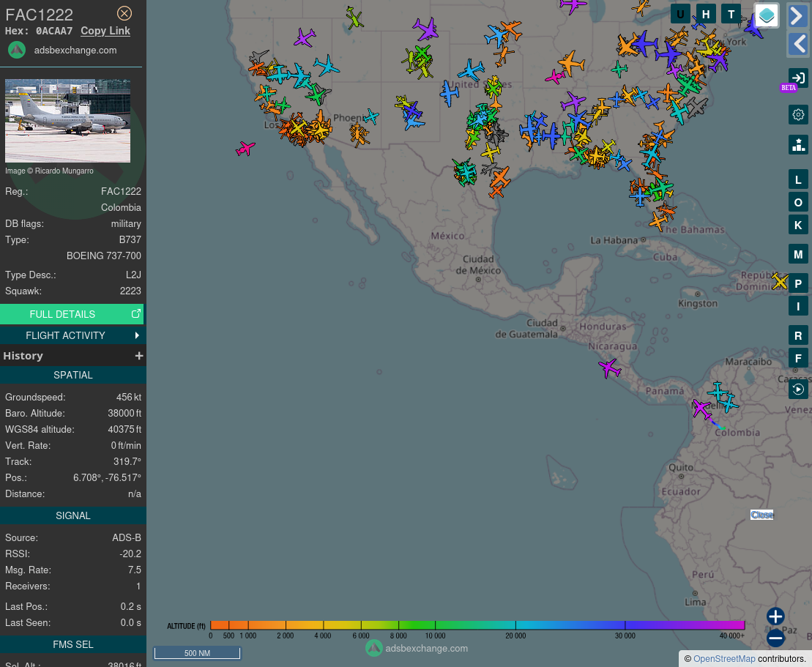This screenshot has height=667, width=812.
Task: Expand the FLIGHT ACTIVITY section
Action: (x=72, y=335)
